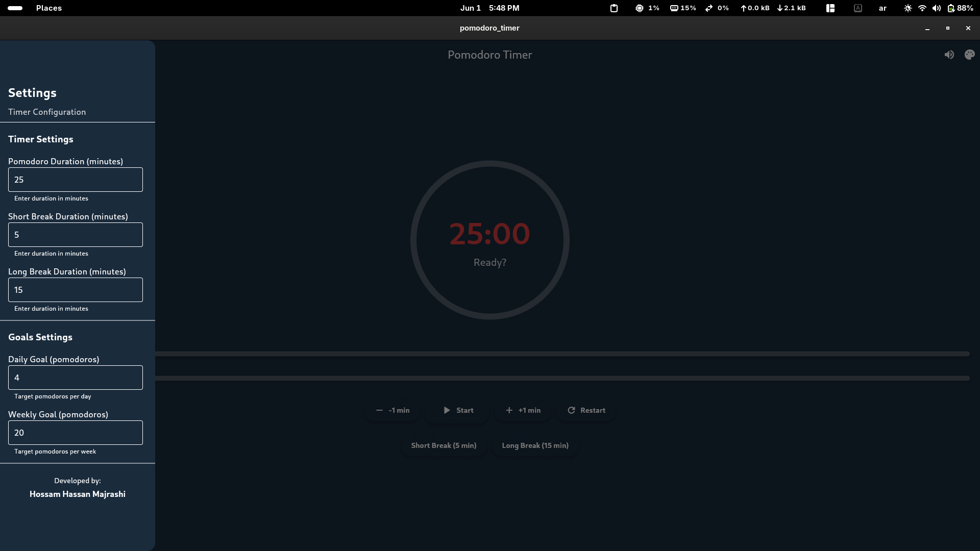The image size is (980, 551).
Task: Click the Restart button
Action: (x=586, y=410)
